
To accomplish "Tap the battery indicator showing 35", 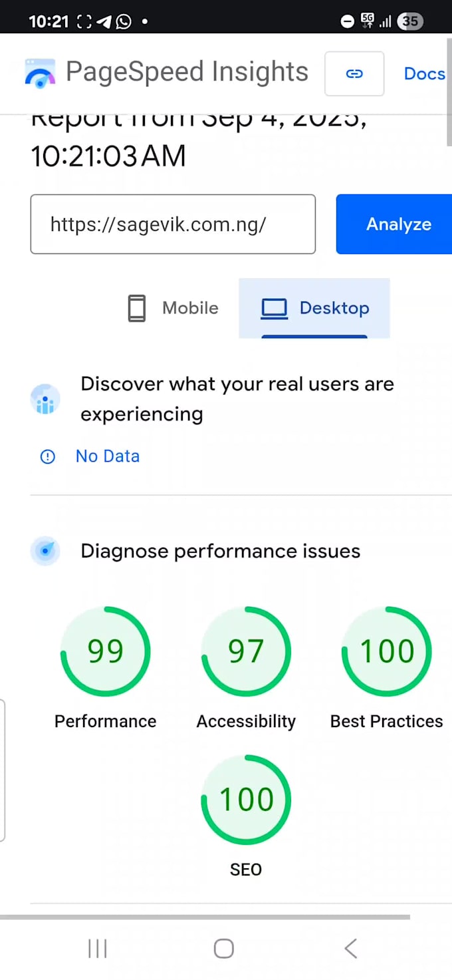I will click(411, 21).
